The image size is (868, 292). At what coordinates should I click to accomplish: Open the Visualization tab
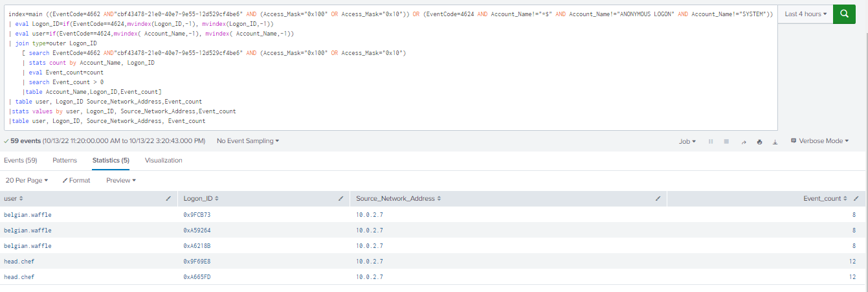(x=164, y=161)
